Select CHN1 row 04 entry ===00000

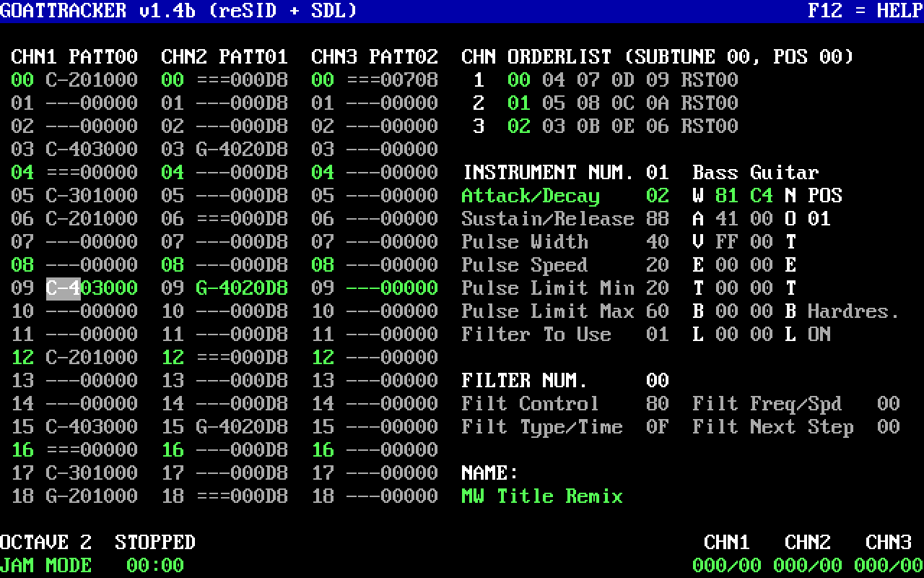coord(92,173)
